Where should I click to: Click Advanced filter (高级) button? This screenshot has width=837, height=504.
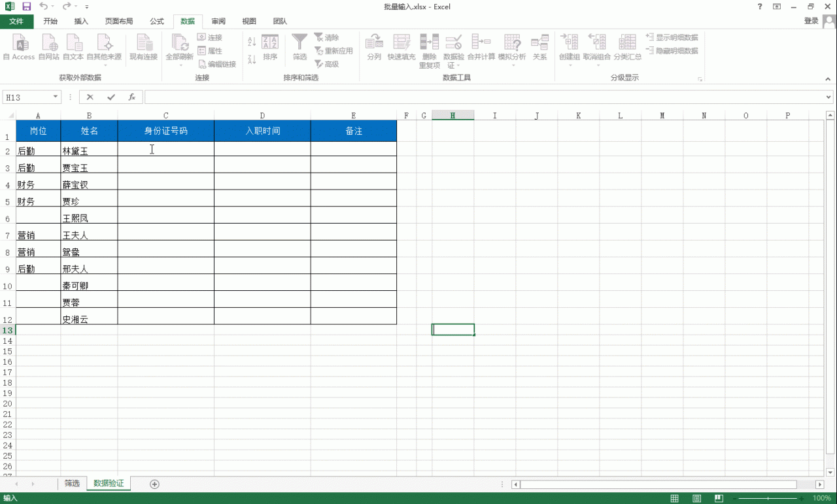coord(326,64)
